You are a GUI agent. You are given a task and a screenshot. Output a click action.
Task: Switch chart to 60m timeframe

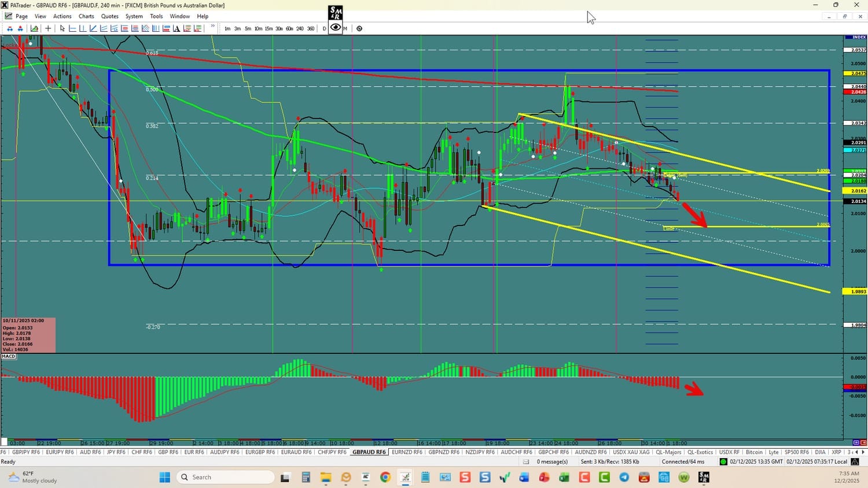pos(289,28)
